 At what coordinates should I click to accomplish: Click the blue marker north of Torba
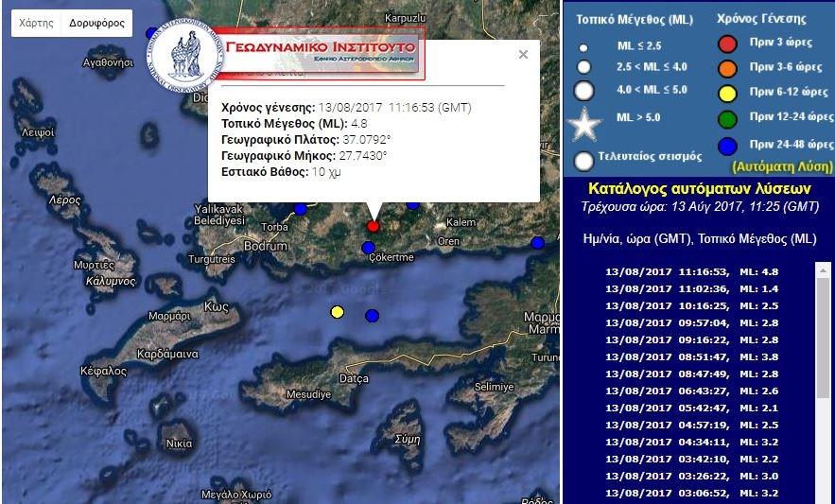(x=301, y=209)
